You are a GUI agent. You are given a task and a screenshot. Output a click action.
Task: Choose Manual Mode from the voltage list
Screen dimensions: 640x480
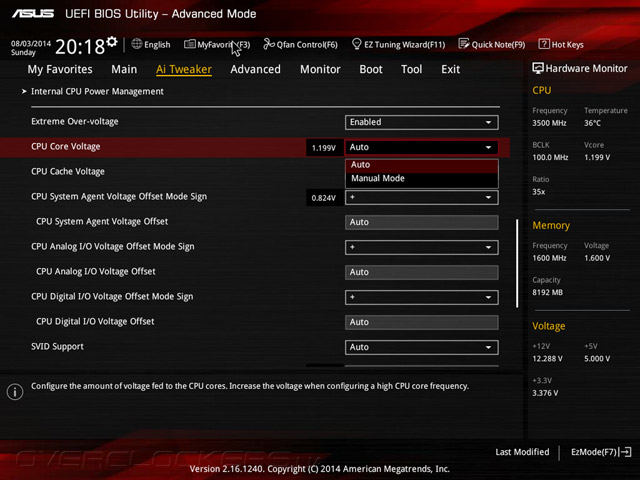pyautogui.click(x=422, y=179)
